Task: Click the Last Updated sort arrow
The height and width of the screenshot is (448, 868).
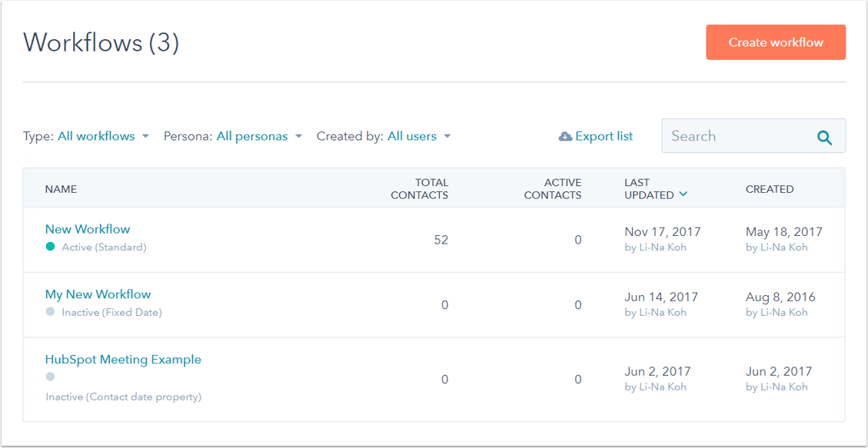Action: (683, 195)
